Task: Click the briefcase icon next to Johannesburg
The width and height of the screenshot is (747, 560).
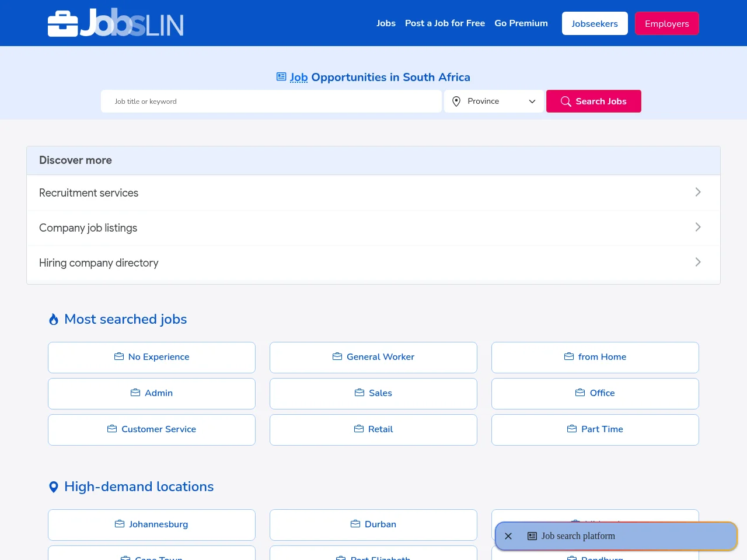Action: pyautogui.click(x=120, y=524)
